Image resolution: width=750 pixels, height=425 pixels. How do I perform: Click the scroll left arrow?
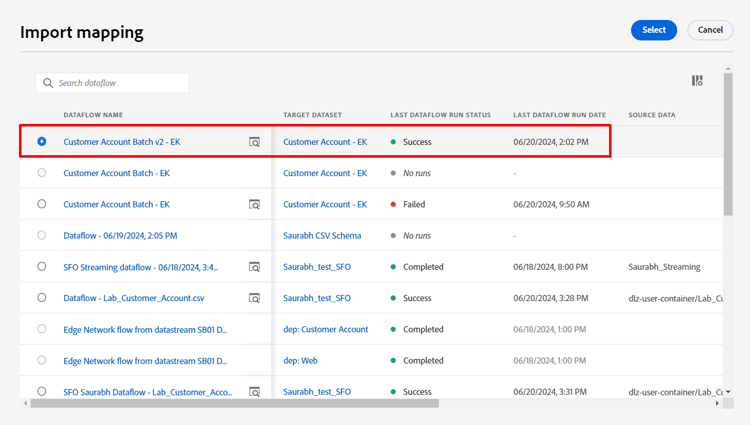(x=25, y=403)
